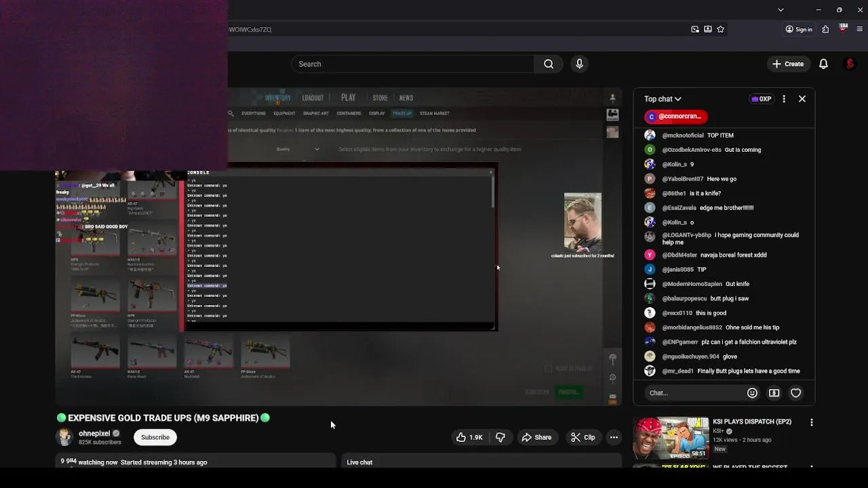Bookmark this page with the star icon
The height and width of the screenshot is (488, 868).
point(720,29)
